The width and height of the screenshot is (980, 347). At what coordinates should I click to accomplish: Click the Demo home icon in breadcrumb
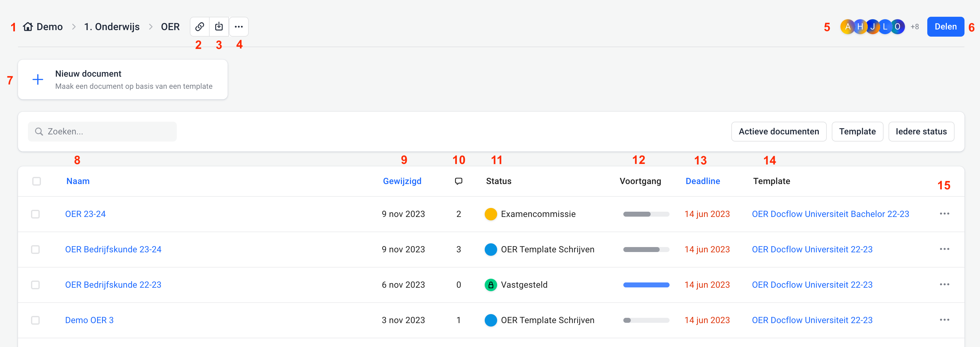tap(28, 27)
